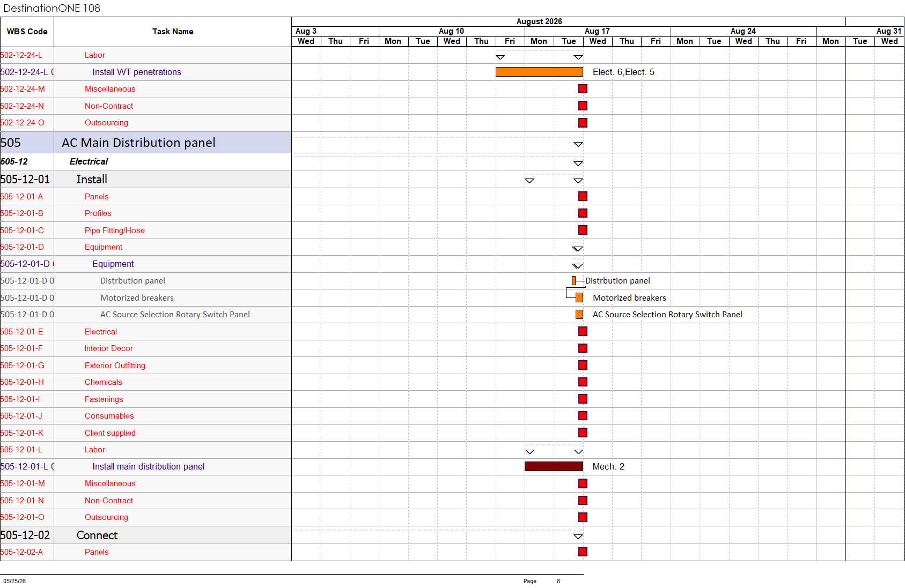
Task: Click WBS code 505-12-01-J
Action: 21,416
